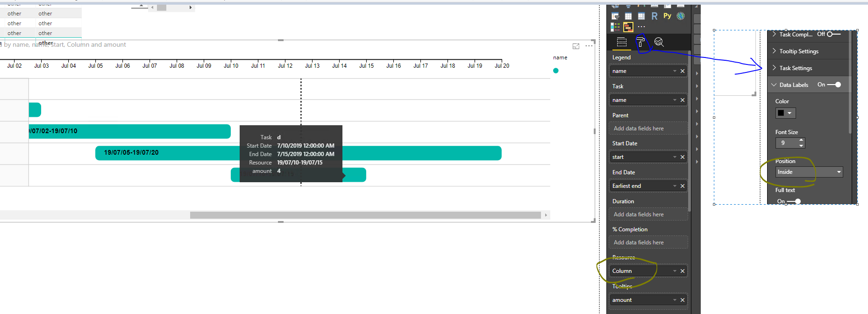Viewport: 868px width, 314px height.
Task: Click the table scrollbar right arrow
Action: (190, 7)
